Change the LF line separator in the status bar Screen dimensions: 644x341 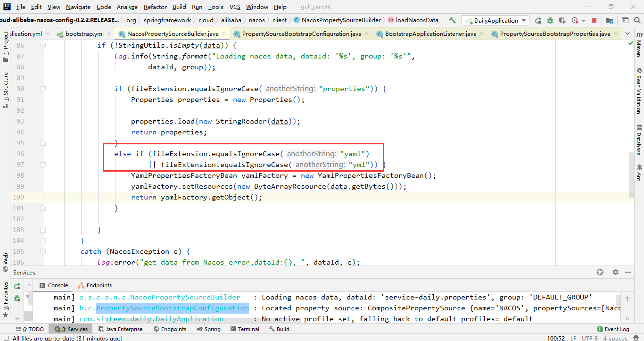(x=573, y=338)
